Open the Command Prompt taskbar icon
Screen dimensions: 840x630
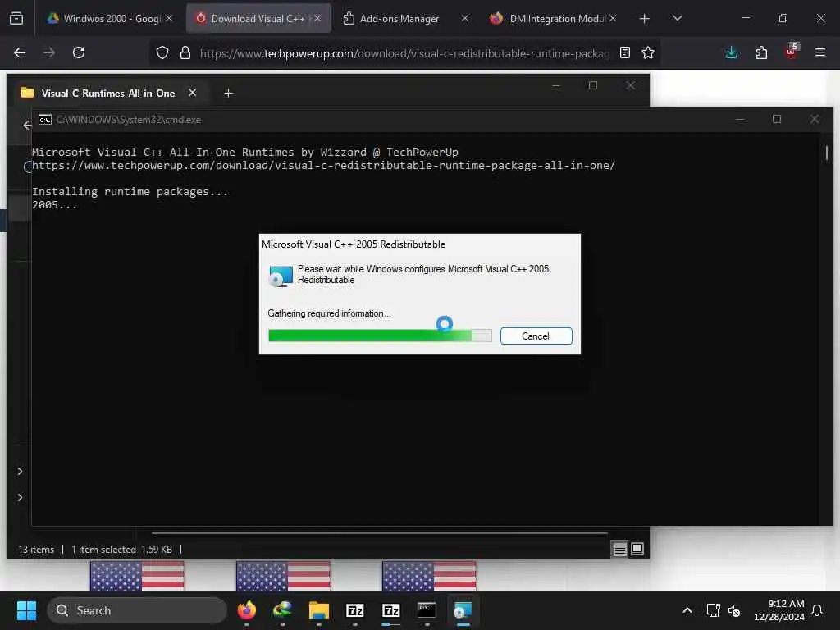coord(427,610)
